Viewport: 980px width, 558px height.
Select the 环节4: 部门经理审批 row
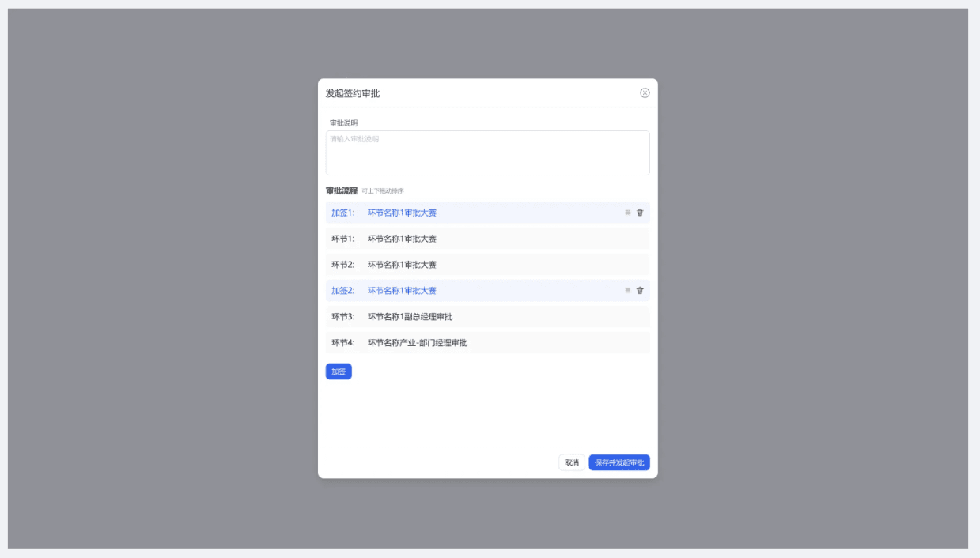tap(488, 342)
